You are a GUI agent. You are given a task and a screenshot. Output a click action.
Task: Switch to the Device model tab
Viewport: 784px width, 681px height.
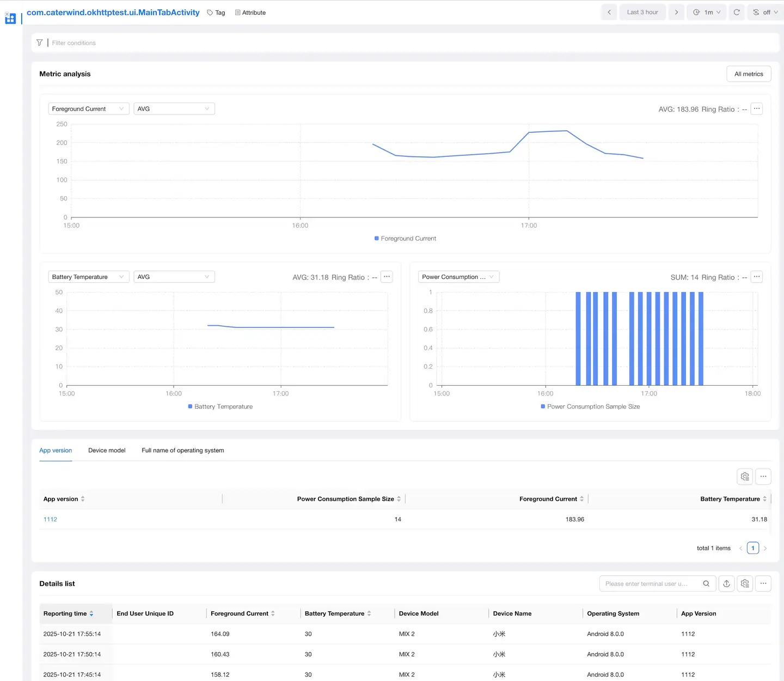point(107,451)
